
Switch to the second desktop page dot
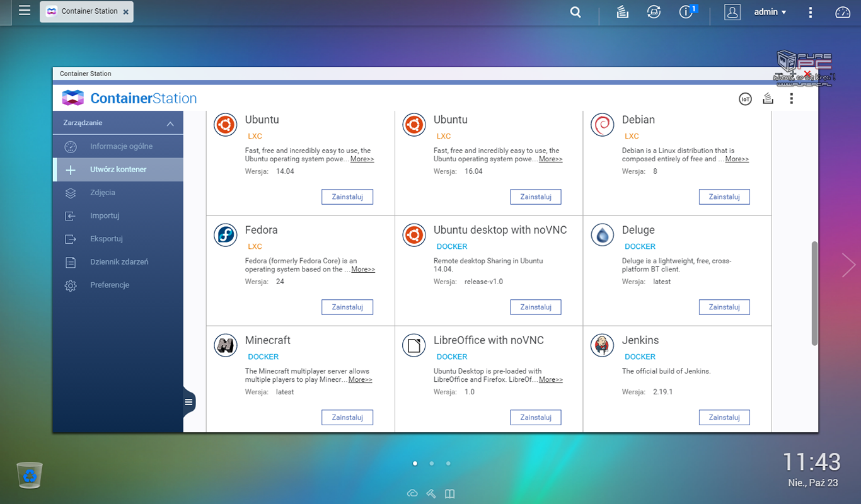coord(431,463)
